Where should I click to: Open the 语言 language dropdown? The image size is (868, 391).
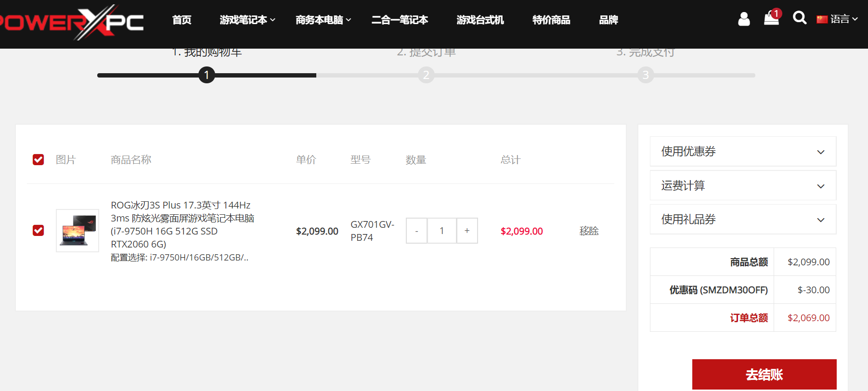844,19
